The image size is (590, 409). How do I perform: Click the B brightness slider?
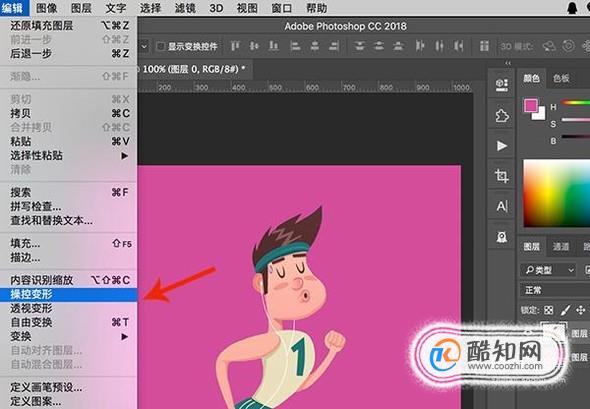576,137
